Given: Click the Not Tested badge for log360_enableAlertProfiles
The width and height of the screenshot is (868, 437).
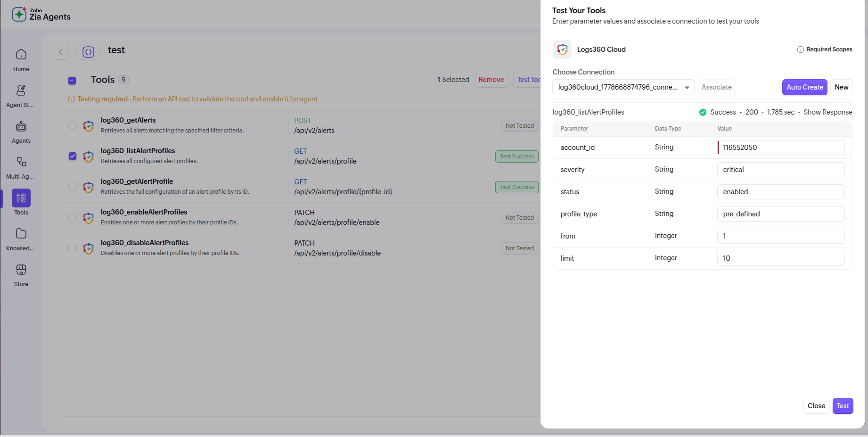Looking at the screenshot, I should click(519, 218).
